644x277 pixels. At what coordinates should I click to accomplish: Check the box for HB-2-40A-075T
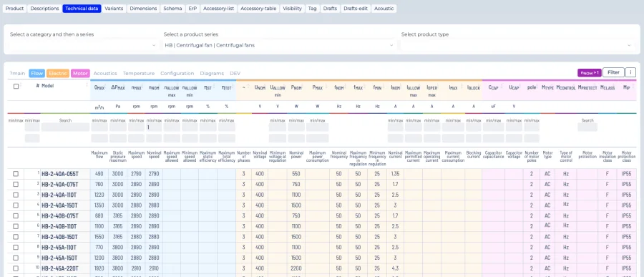pos(16,184)
